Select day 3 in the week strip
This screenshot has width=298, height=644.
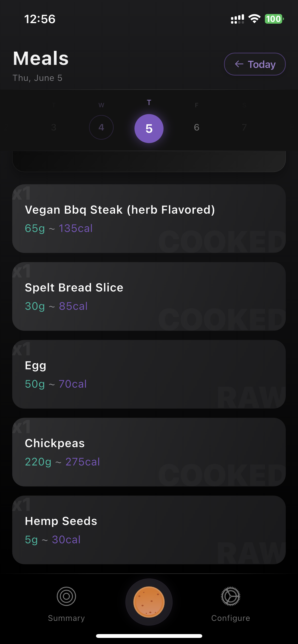point(53,127)
